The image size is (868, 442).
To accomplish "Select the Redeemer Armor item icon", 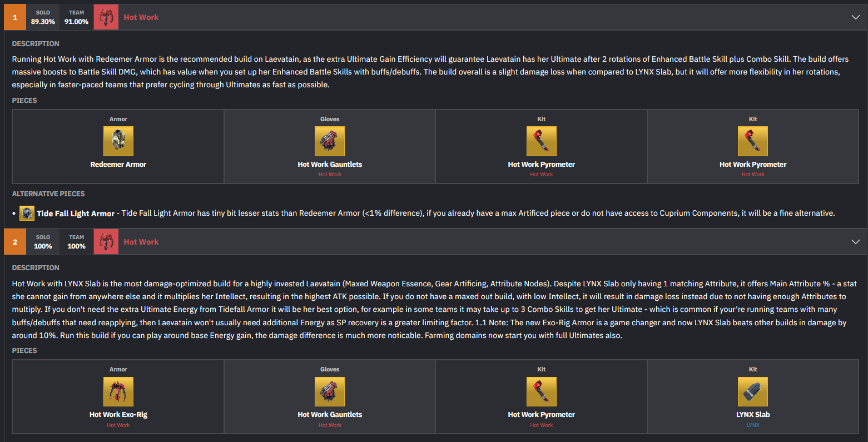I will (x=118, y=141).
